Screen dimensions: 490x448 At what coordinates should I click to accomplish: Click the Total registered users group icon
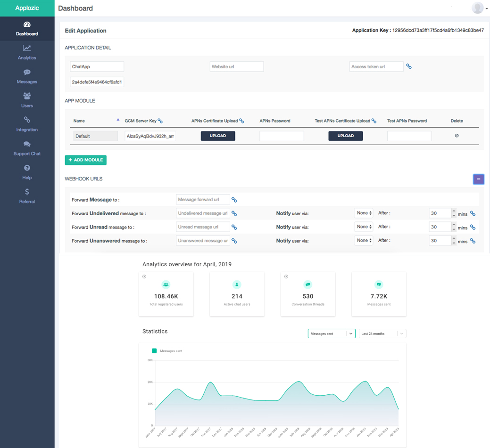click(166, 285)
